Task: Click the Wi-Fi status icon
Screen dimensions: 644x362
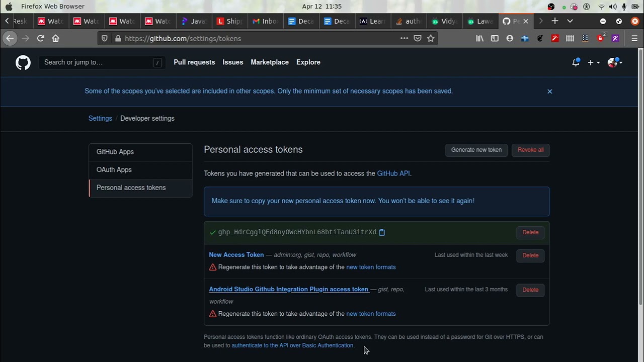Action: 601,7
